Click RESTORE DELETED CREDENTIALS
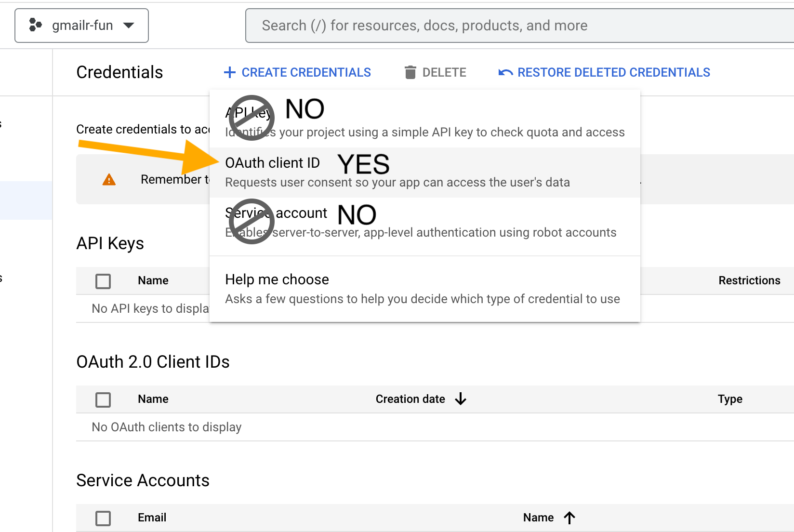 pyautogui.click(x=613, y=72)
